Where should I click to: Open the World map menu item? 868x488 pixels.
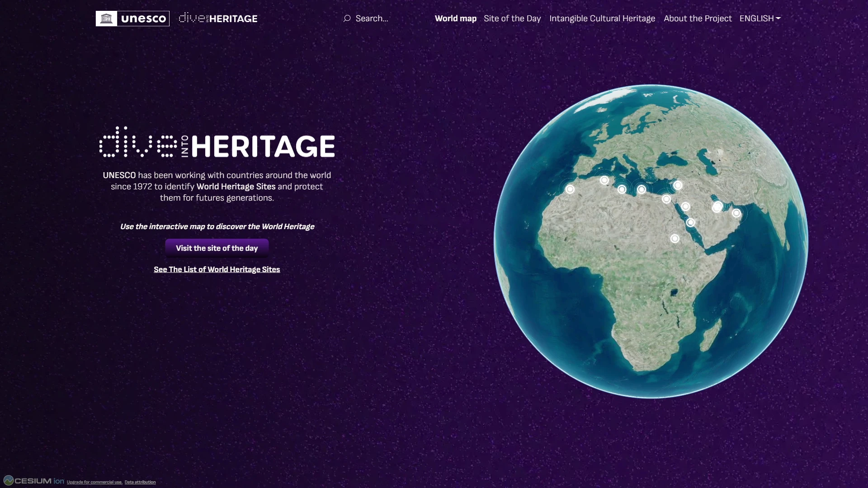click(x=455, y=19)
